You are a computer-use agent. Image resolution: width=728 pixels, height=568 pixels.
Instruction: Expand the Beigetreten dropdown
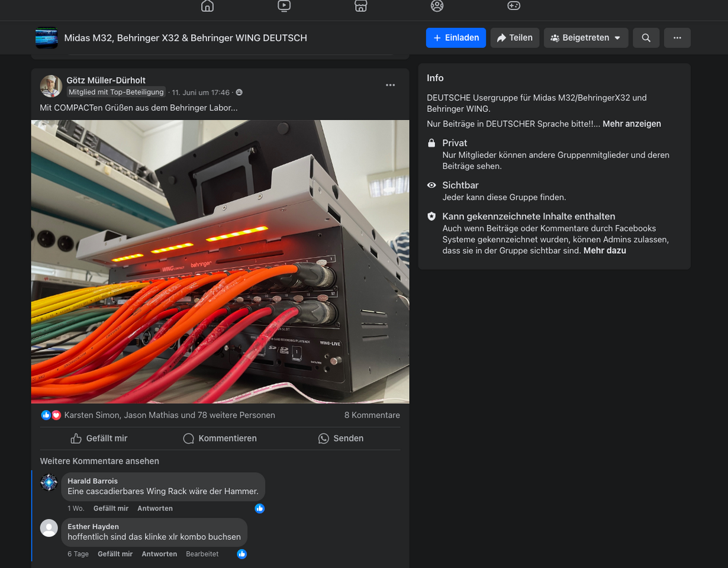click(x=586, y=38)
